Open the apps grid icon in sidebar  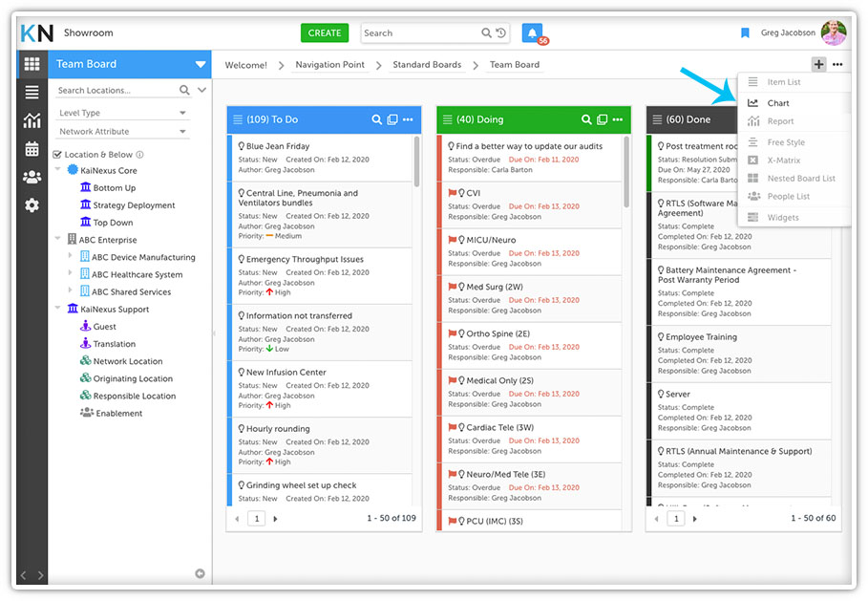pos(32,64)
